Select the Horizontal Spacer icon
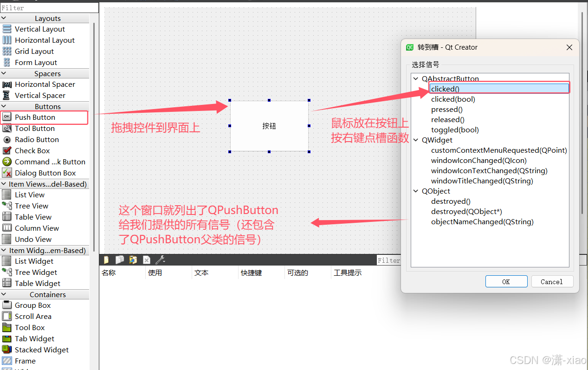This screenshot has width=588, height=370. pyautogui.click(x=7, y=84)
